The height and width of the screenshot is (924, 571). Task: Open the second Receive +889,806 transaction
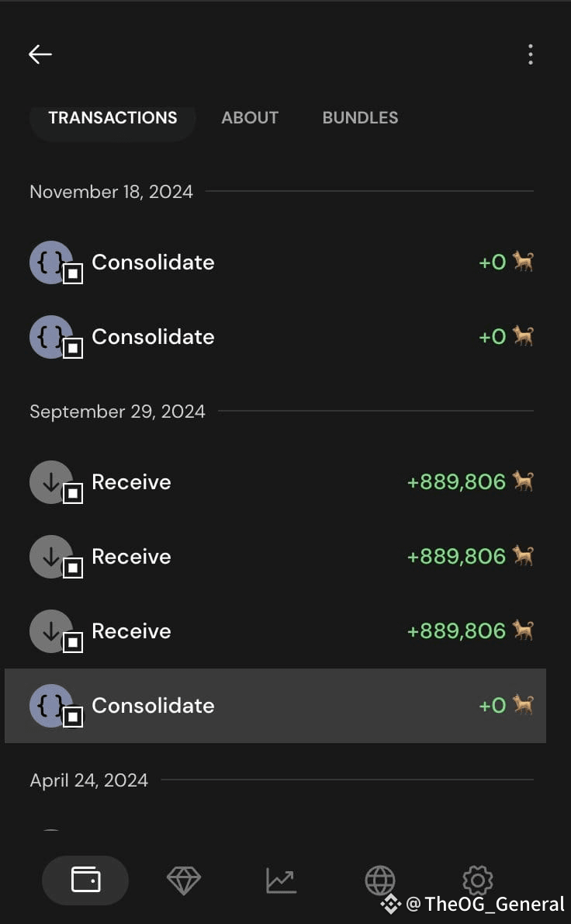coord(282,556)
